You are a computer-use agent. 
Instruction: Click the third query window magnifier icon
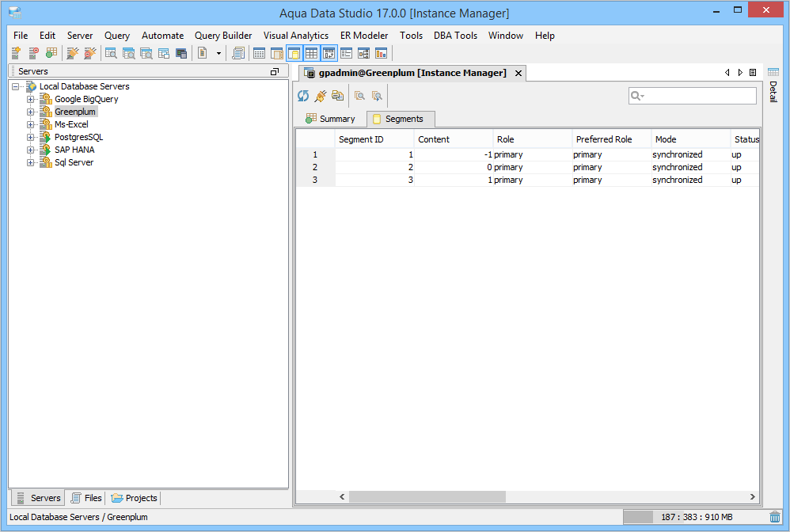tap(146, 53)
